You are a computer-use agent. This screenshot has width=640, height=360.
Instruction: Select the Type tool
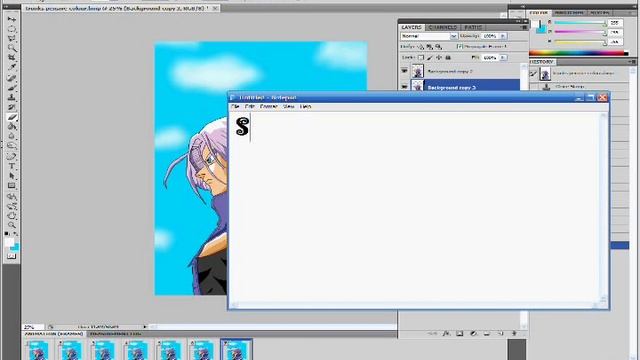click(x=12, y=166)
